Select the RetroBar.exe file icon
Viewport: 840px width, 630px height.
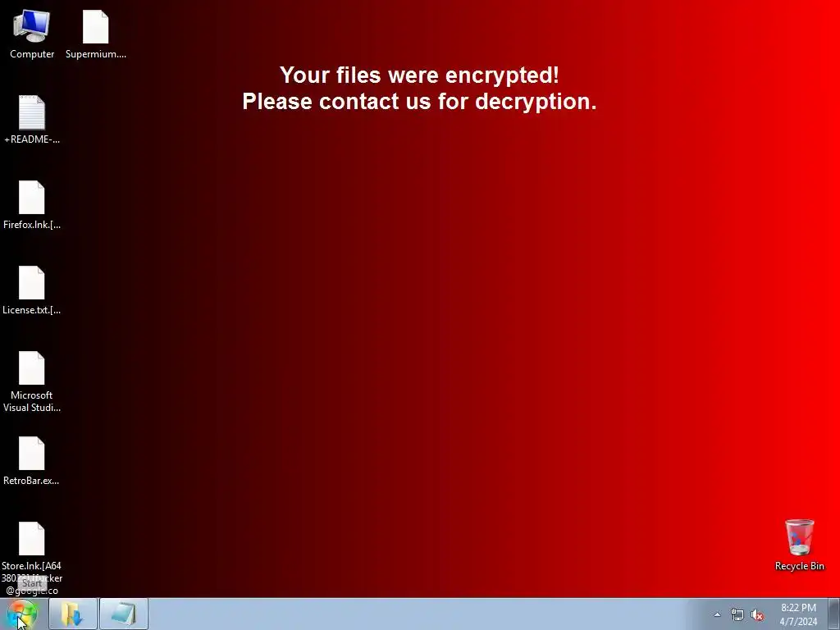click(32, 460)
